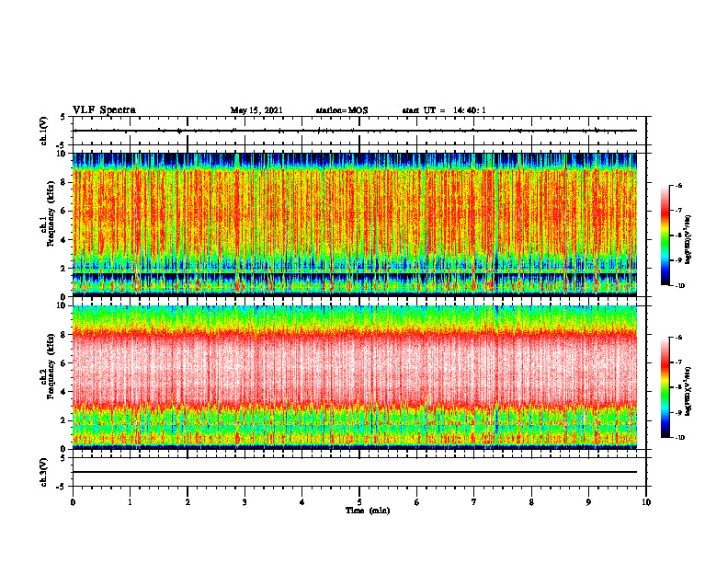Viewport: 728px width, 563px height.
Task: Click the "-6" label on ch.1 color scale
Action: (x=678, y=186)
